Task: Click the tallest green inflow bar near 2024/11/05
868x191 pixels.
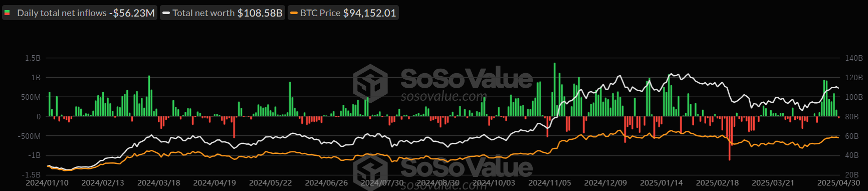Action: pyautogui.click(x=554, y=90)
